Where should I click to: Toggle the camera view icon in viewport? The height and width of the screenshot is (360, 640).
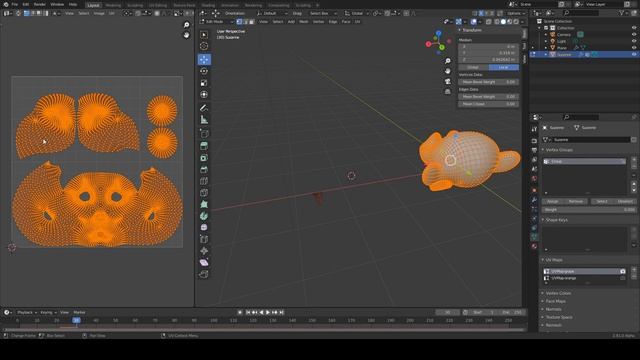(x=448, y=81)
